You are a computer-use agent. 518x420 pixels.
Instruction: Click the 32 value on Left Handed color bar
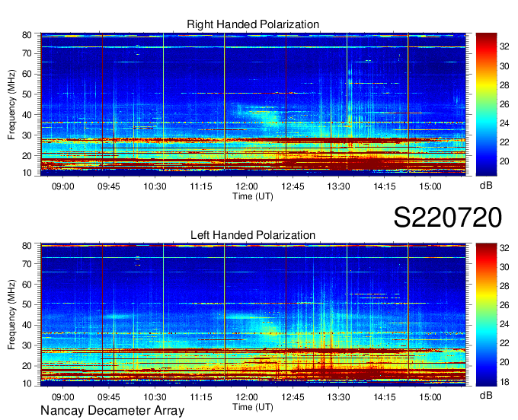pos(504,248)
